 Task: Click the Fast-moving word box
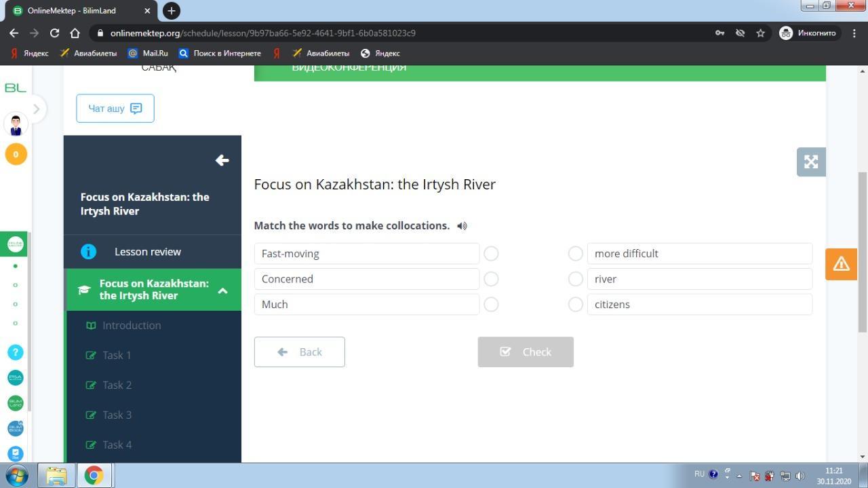tap(367, 253)
